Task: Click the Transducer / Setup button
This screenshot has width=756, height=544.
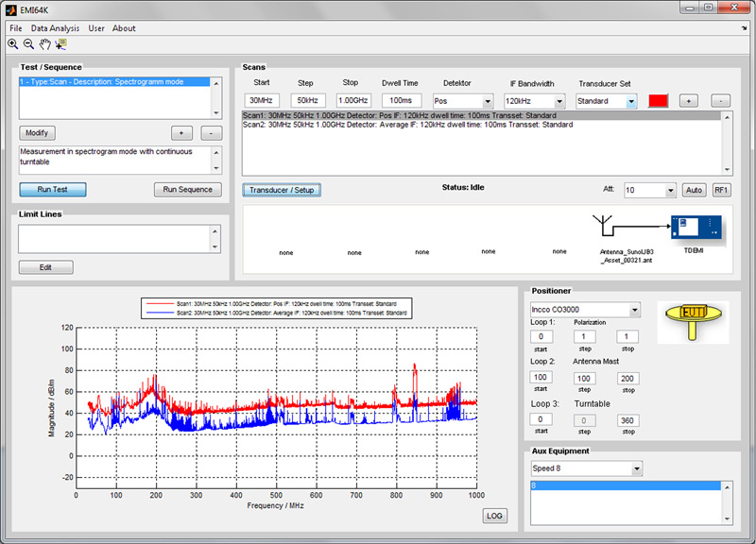Action: (282, 190)
